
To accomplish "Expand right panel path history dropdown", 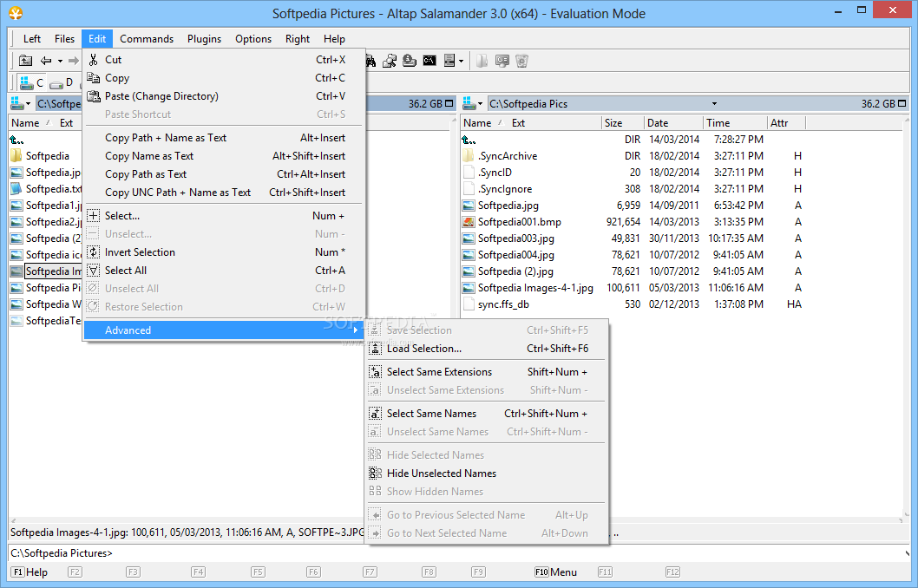I will 714,103.
